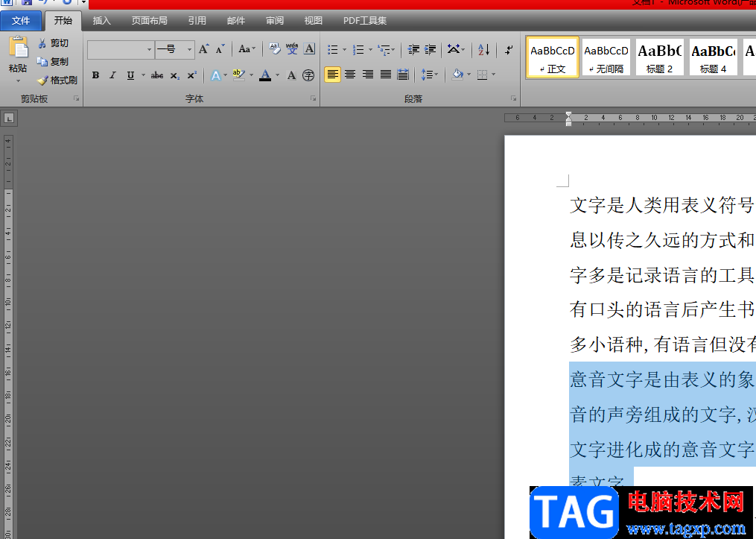Image resolution: width=756 pixels, height=539 pixels.
Task: Select the 标题 2 heading style thumbnail
Action: (x=659, y=57)
